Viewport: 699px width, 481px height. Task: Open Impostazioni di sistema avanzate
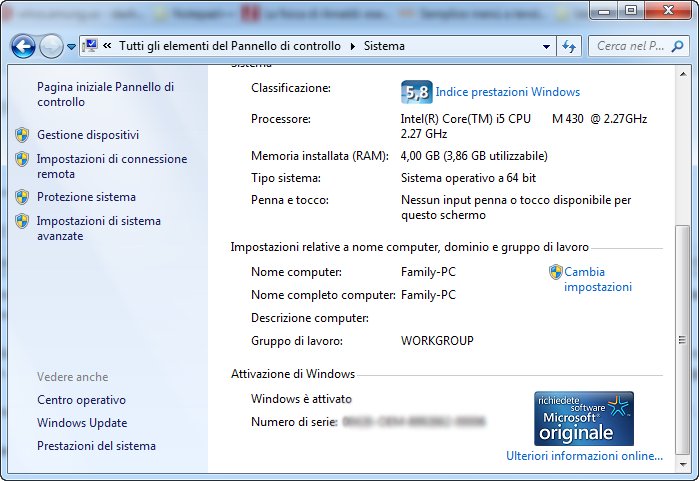click(99, 228)
